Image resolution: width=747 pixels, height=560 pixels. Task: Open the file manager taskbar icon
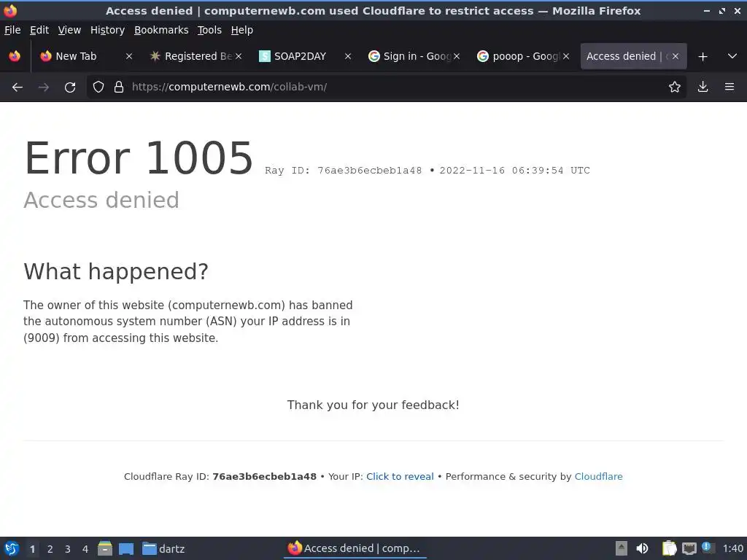105,548
